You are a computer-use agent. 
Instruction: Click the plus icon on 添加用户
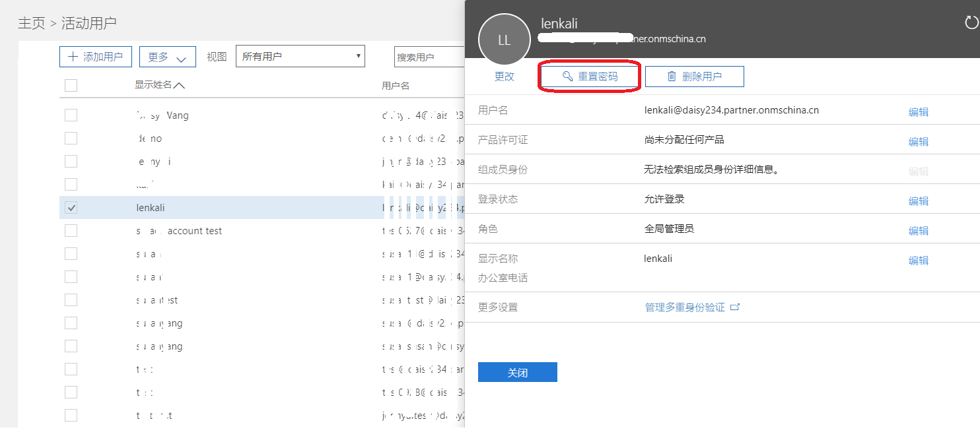point(73,57)
